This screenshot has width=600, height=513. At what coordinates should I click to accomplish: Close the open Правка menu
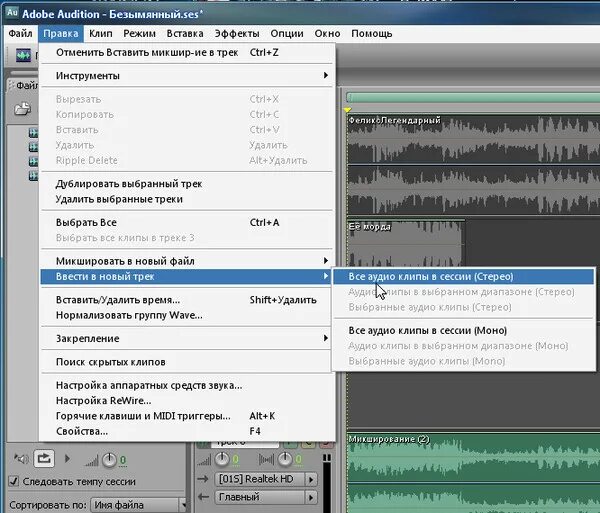point(61,34)
